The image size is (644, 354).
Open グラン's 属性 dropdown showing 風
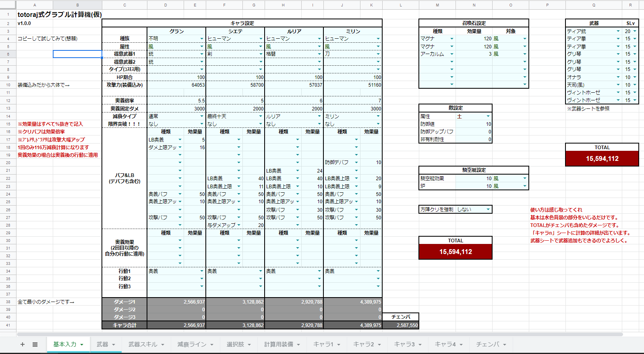202,47
